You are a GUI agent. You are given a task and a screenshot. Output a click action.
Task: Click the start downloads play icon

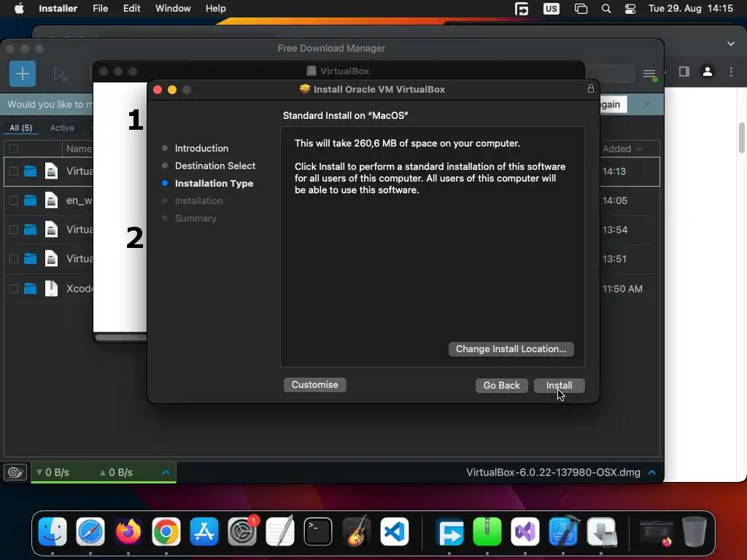point(61,75)
